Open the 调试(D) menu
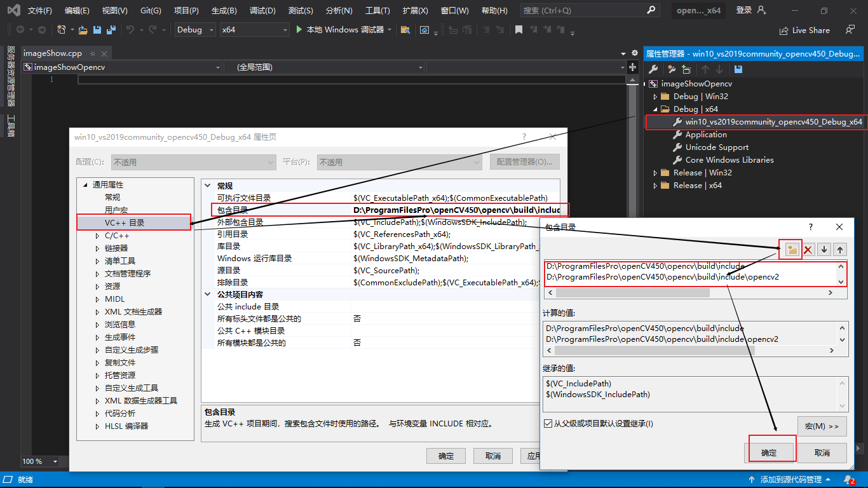 coord(262,11)
